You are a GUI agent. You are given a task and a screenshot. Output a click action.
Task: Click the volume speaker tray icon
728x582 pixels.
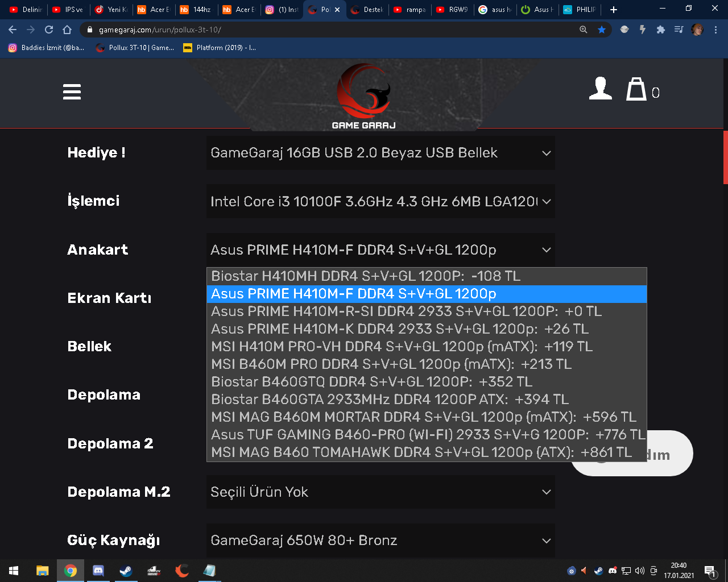640,571
